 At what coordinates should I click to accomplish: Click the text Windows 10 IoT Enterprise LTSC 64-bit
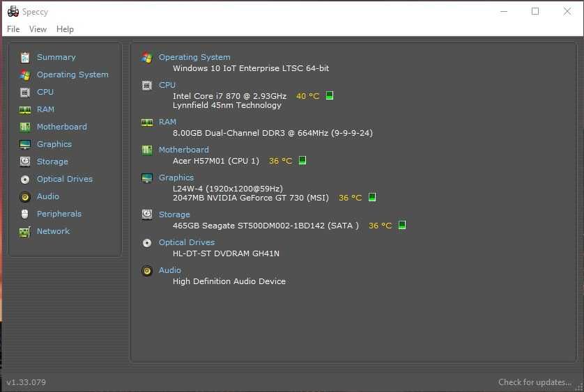(x=251, y=68)
